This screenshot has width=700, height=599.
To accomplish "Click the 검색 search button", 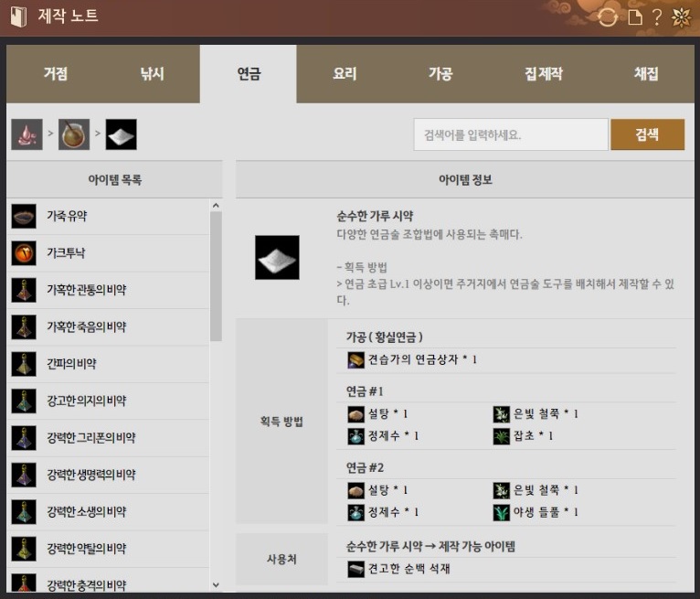I will (647, 134).
